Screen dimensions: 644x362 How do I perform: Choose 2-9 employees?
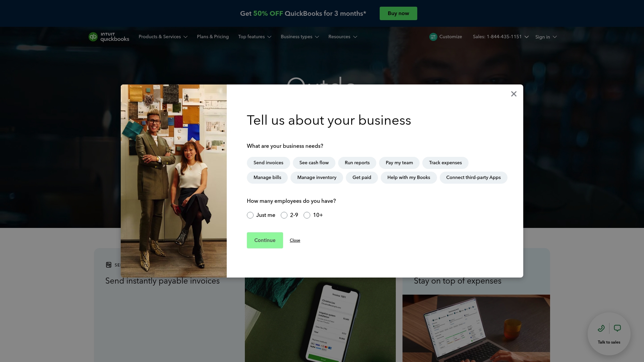point(284,215)
